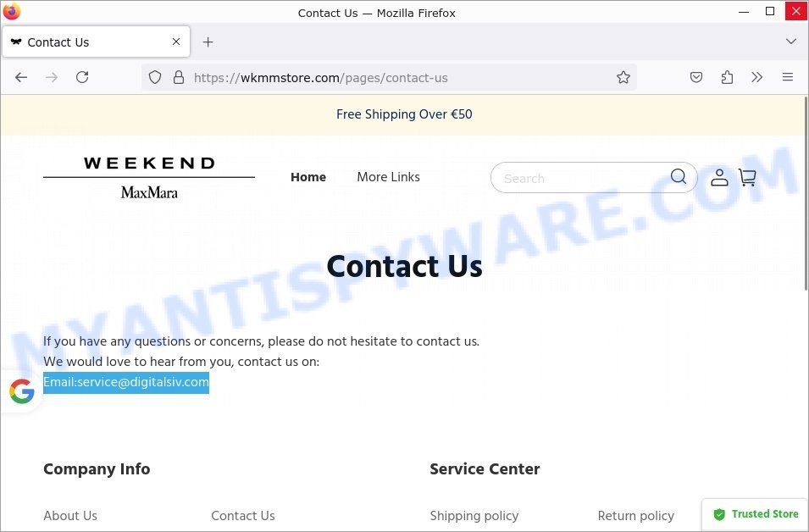
Task: Select the Home navigation item
Action: point(308,177)
